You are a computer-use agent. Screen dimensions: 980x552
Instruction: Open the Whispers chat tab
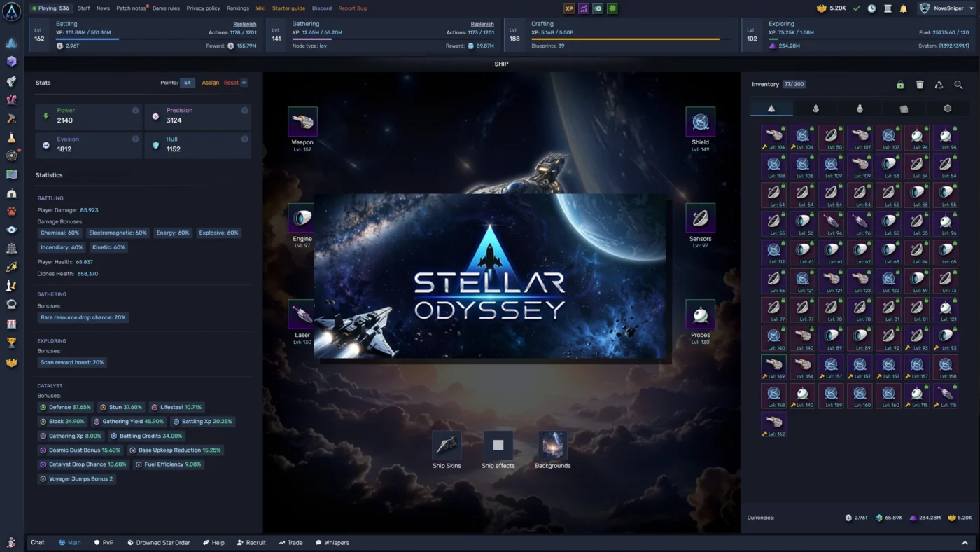tap(332, 543)
